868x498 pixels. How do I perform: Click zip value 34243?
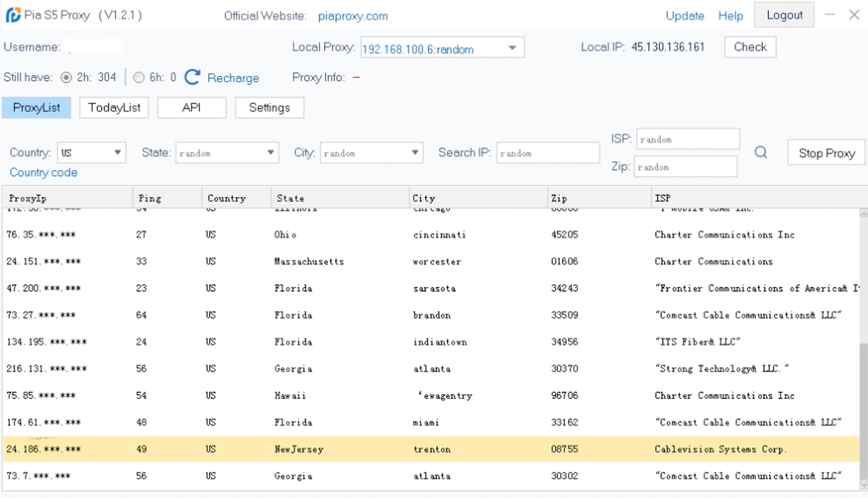[564, 288]
